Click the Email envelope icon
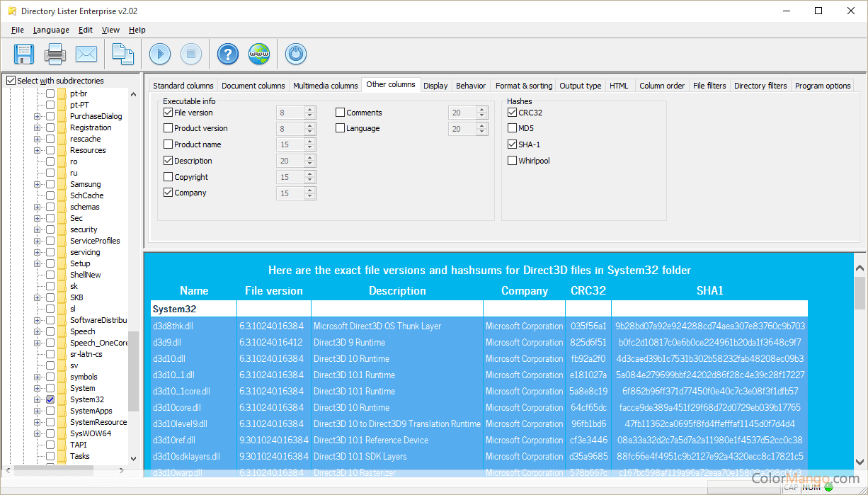The image size is (868, 495). point(86,54)
